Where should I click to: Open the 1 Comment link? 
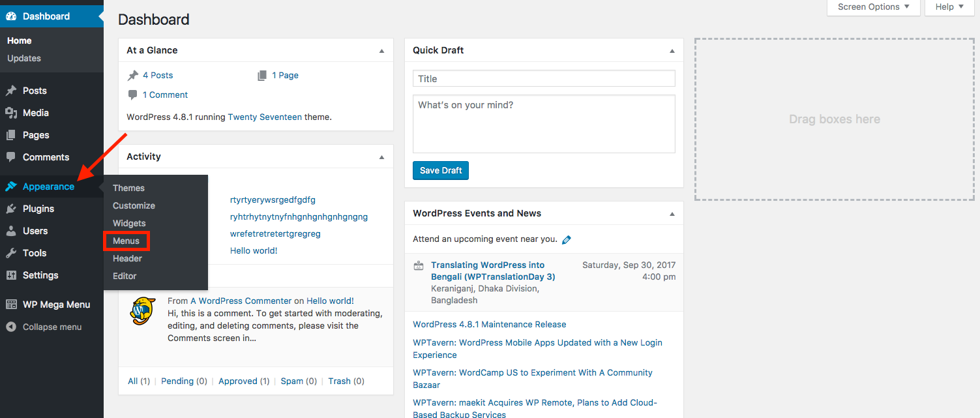[166, 95]
